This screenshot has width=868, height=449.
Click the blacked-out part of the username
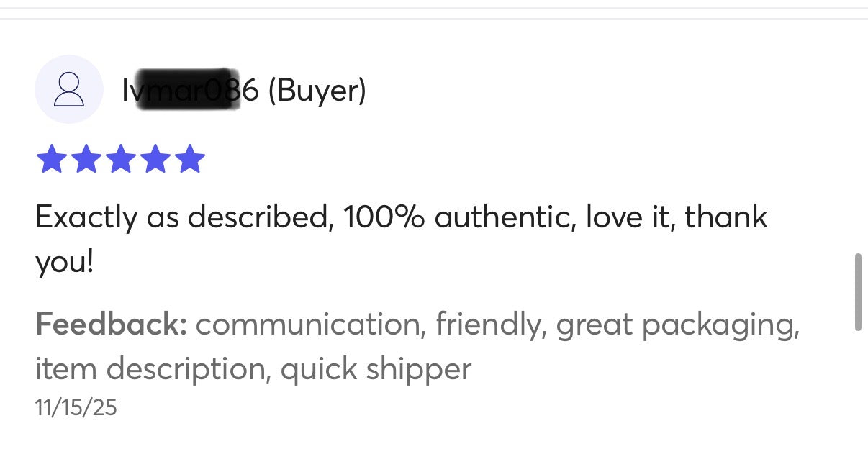pos(187,89)
